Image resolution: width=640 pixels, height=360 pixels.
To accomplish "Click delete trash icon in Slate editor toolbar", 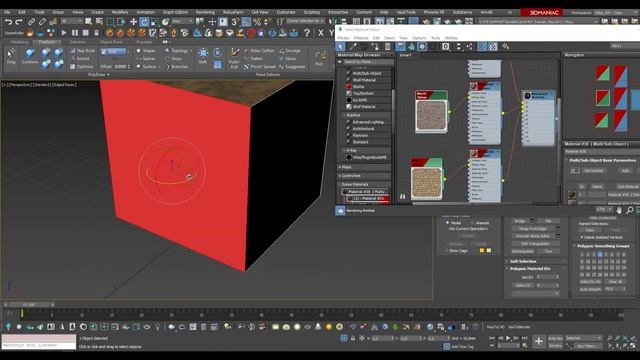I will coord(387,47).
